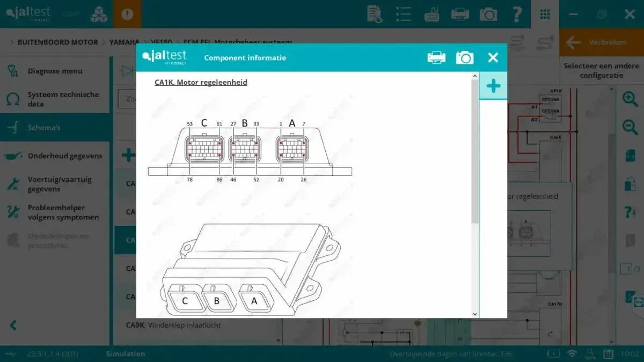Select 'Selecteer een andere configuratie'

click(x=600, y=70)
